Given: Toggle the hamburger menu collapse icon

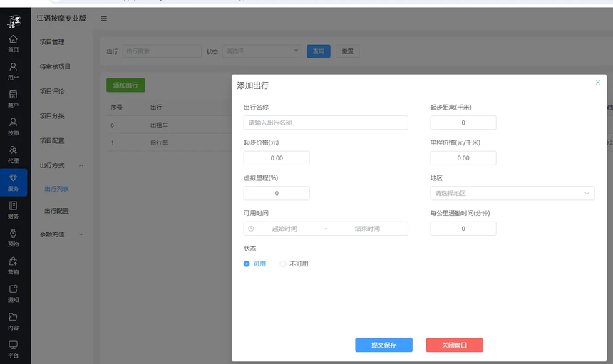Looking at the screenshot, I should (x=104, y=19).
